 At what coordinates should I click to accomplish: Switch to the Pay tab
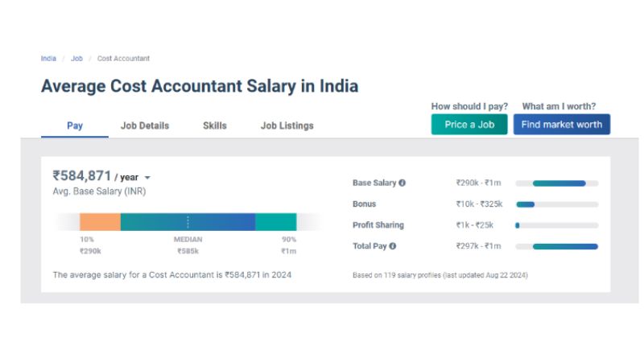75,125
